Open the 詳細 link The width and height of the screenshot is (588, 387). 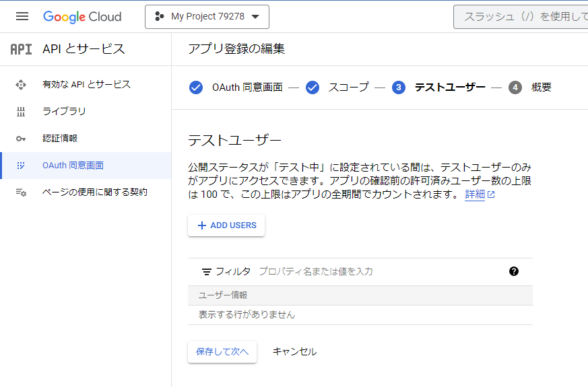tap(475, 195)
